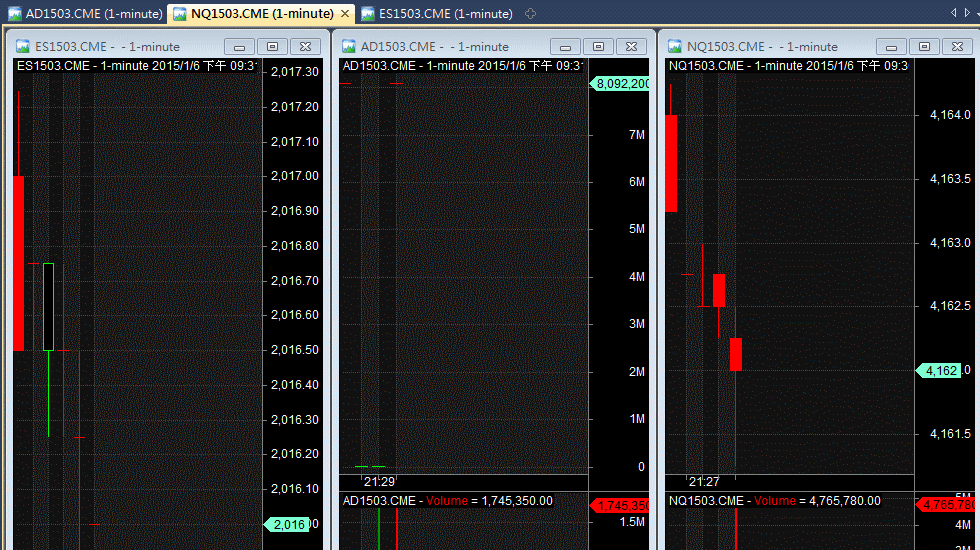Click the 1.5M volume axis label
980x550 pixels.
[632, 522]
